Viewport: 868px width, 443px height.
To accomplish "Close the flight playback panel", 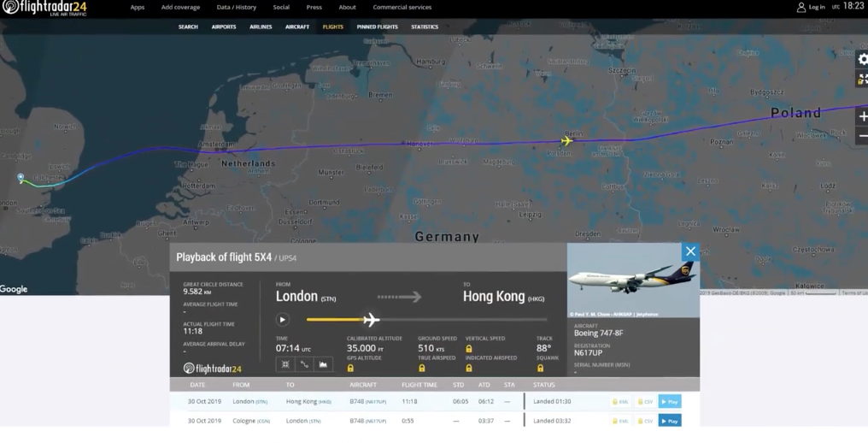I will [x=690, y=251].
